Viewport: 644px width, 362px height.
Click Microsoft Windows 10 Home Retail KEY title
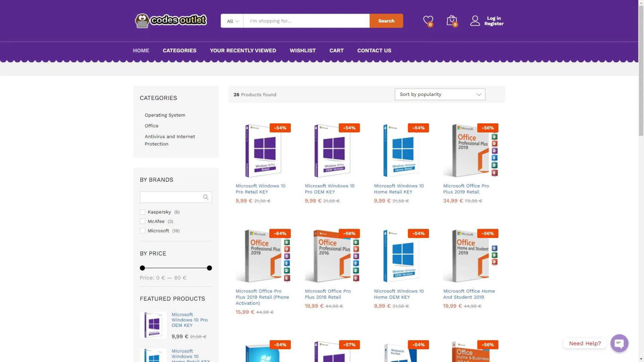coord(399,189)
